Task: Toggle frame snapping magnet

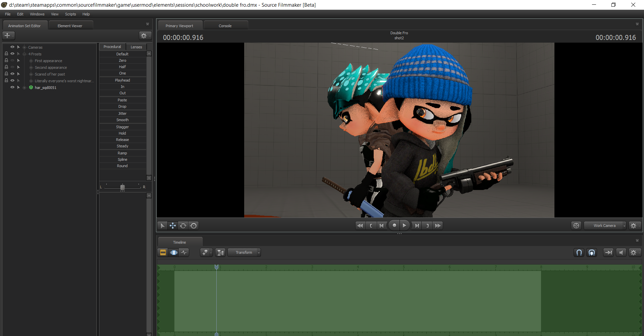Action: pos(579,252)
